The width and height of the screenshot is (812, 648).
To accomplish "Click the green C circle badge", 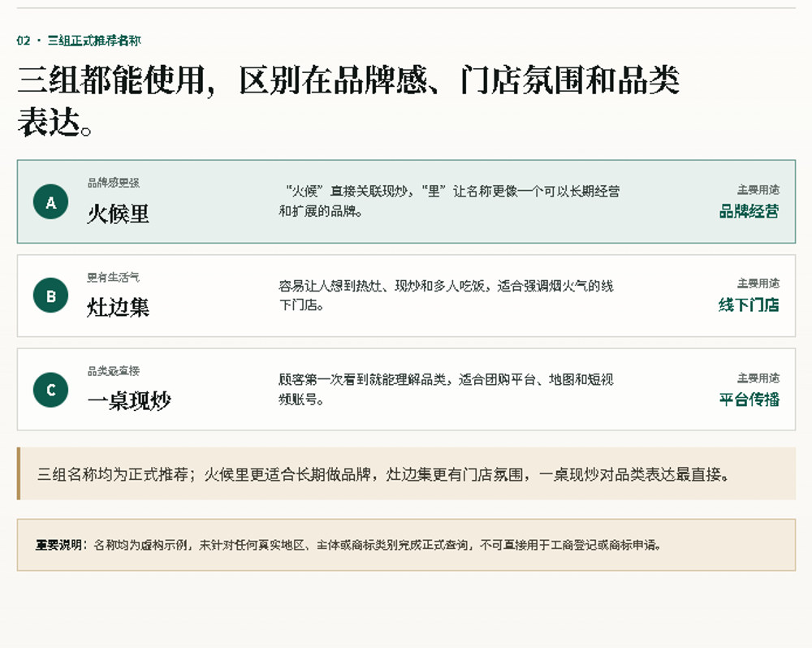I will (x=50, y=390).
